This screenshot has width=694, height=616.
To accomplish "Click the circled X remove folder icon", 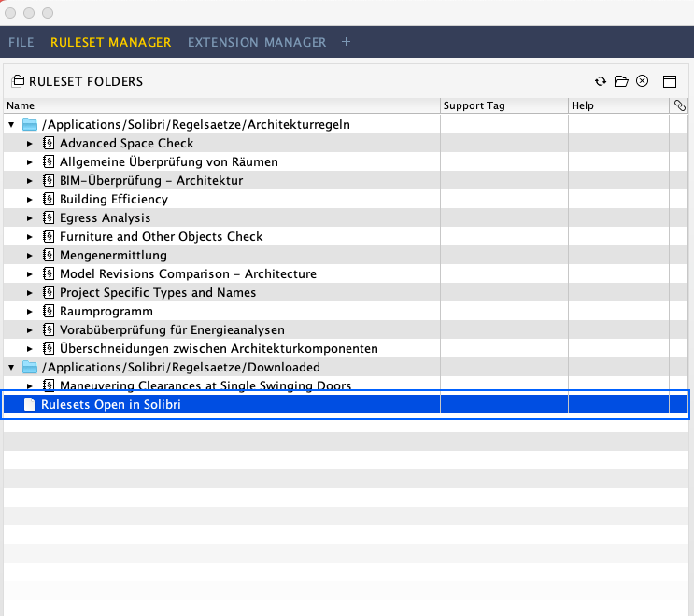I will click(x=643, y=81).
